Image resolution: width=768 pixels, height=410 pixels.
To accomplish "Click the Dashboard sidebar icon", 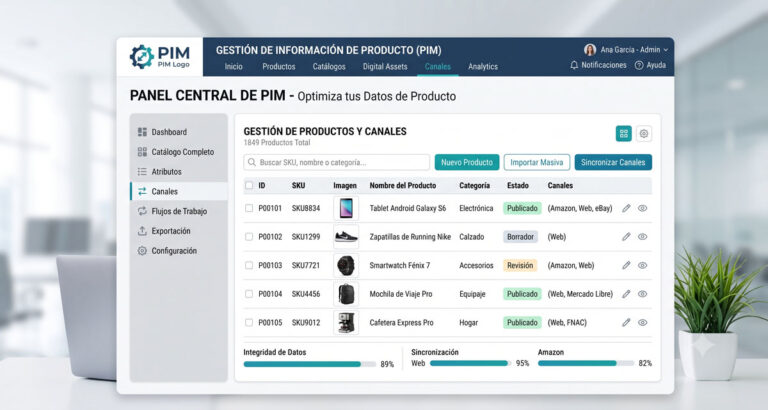I will pyautogui.click(x=142, y=132).
